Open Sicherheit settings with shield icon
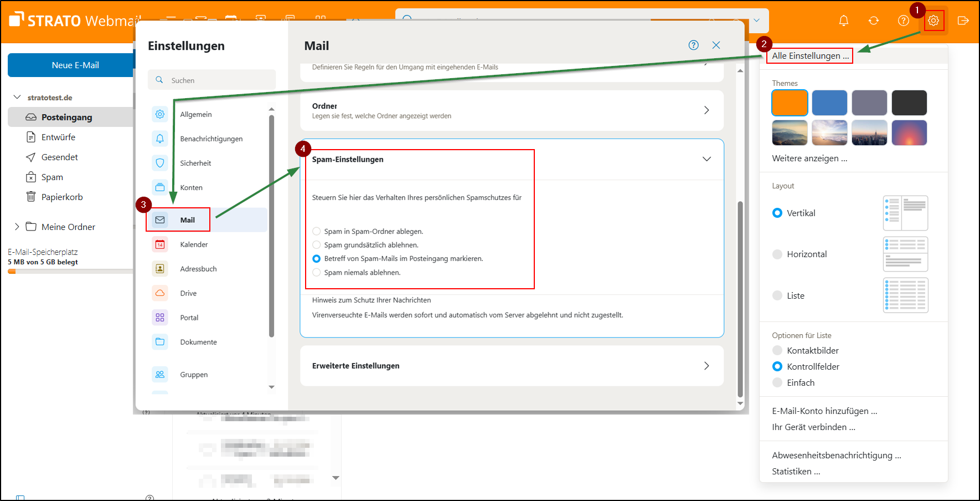The image size is (980, 501). click(x=195, y=163)
